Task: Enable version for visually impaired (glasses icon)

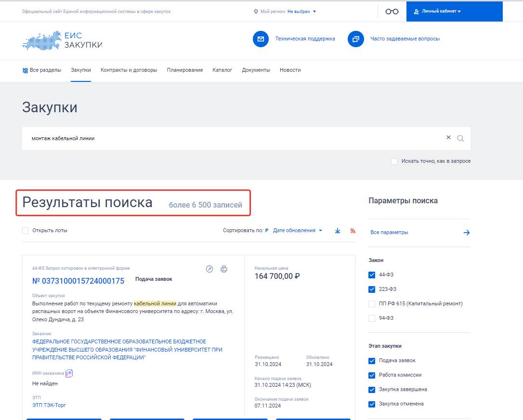Action: coord(391,11)
